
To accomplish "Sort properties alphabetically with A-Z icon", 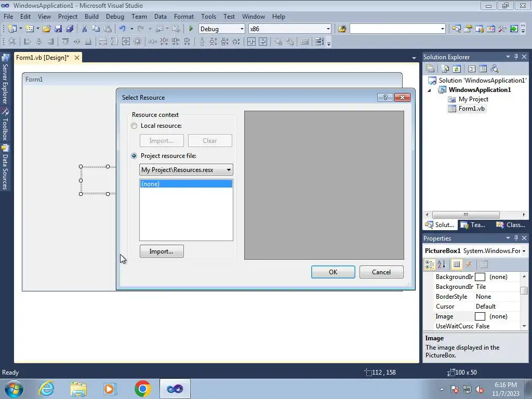I will [x=441, y=264].
